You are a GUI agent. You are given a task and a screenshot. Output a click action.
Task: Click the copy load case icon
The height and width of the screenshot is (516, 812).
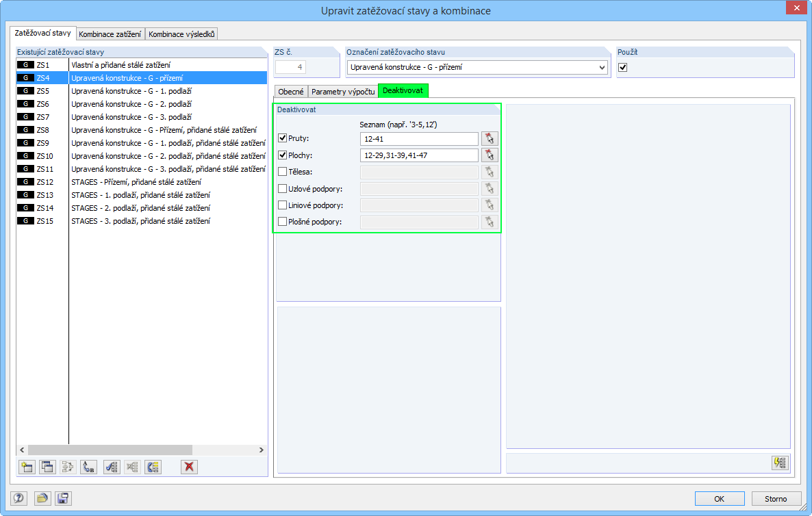click(x=47, y=467)
